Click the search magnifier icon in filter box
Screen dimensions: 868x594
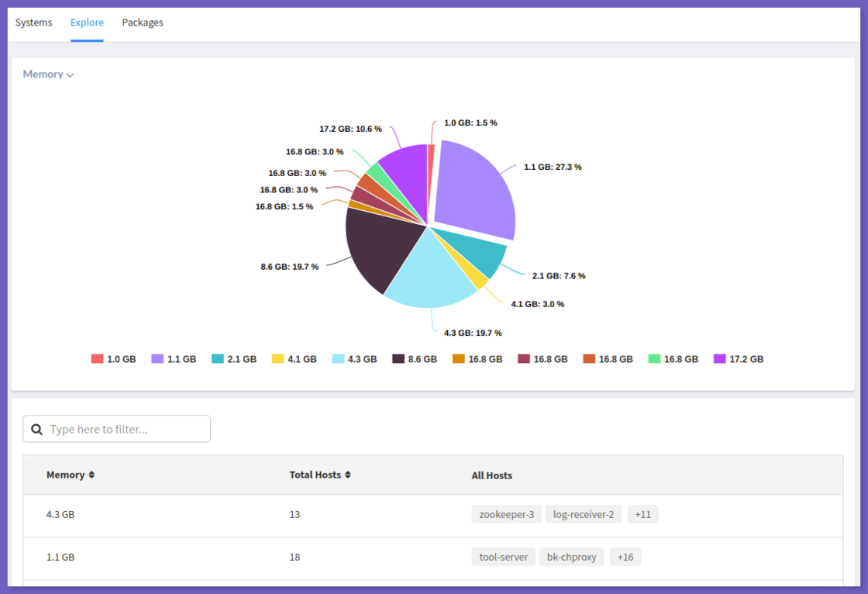coord(36,428)
